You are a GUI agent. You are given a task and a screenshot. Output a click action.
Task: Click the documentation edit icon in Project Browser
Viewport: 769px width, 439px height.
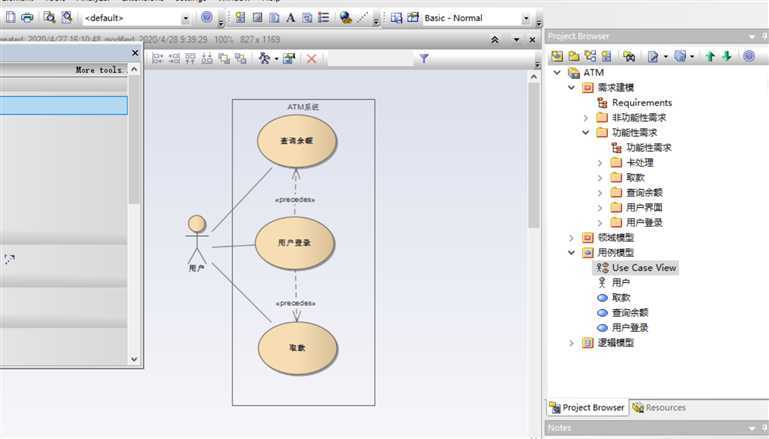[x=653, y=56]
